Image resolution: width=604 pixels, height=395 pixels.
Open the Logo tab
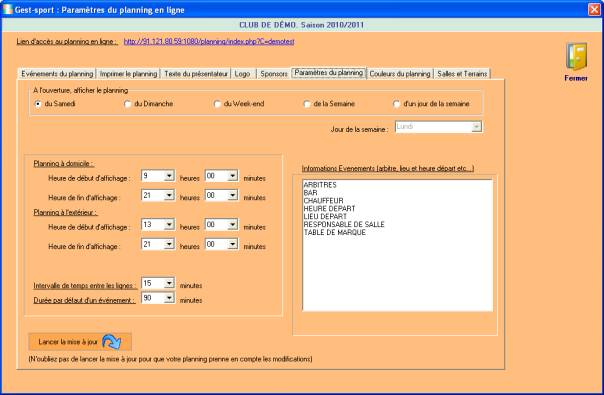click(x=242, y=74)
